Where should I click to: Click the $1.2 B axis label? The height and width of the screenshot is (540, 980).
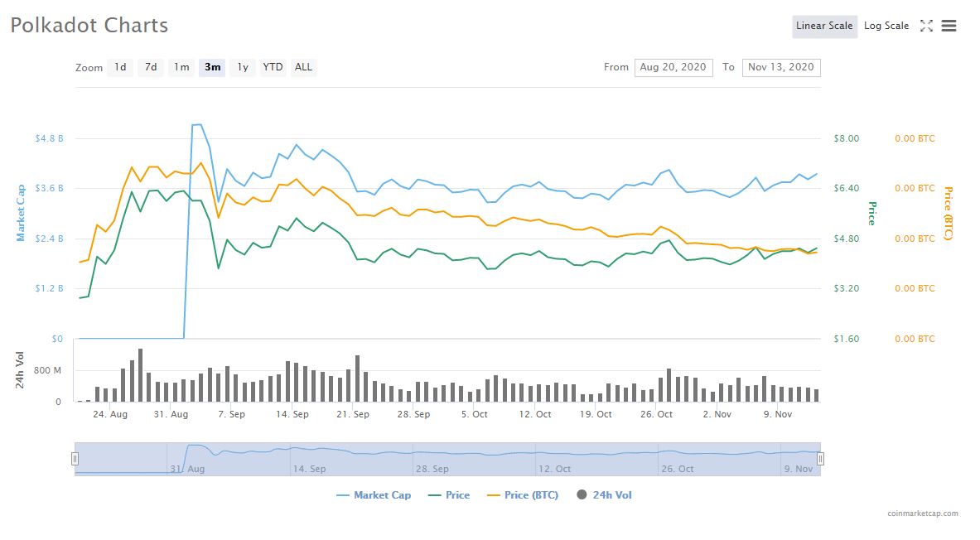pos(50,288)
